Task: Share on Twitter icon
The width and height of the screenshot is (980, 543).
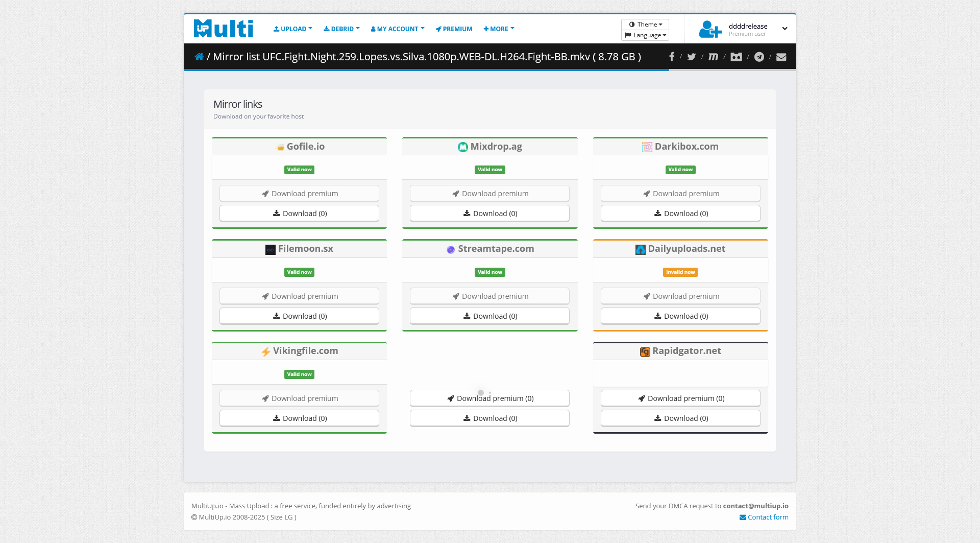Action: [691, 57]
